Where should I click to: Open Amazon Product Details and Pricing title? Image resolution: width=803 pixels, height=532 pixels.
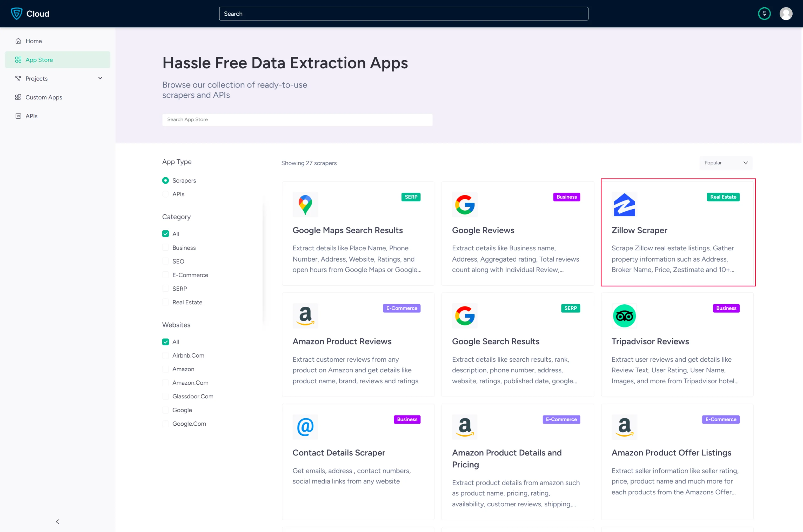pyautogui.click(x=507, y=458)
